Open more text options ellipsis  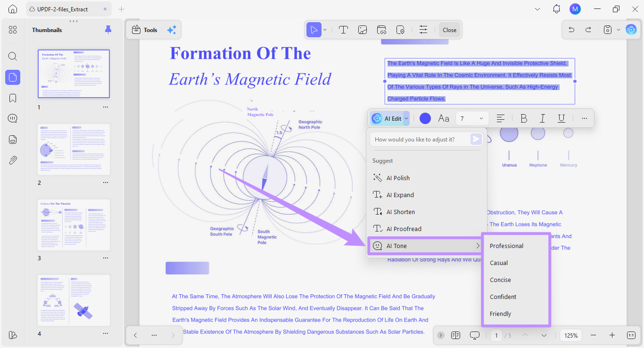[x=585, y=118]
